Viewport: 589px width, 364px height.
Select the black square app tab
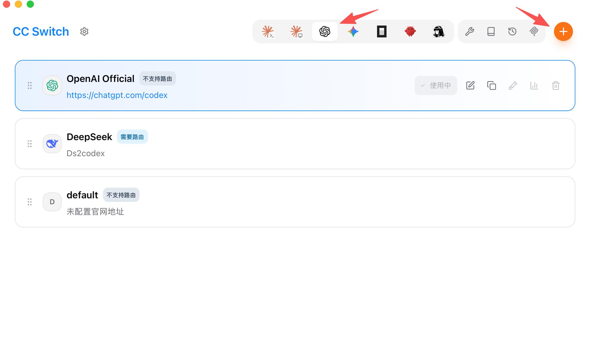(x=382, y=31)
